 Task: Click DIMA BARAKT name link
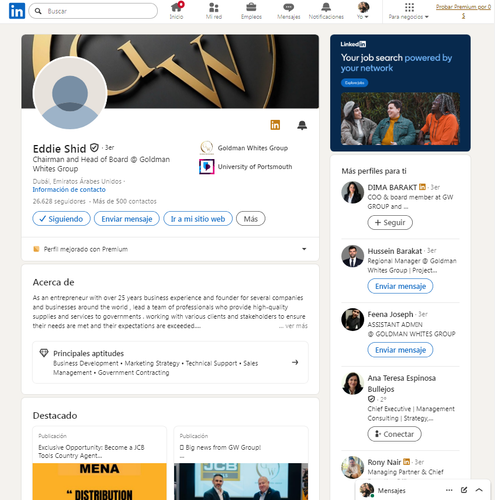392,187
